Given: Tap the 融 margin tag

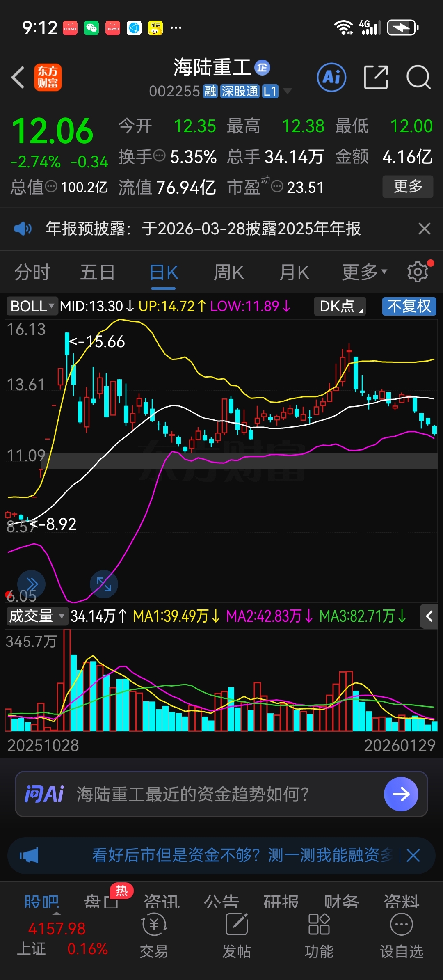Looking at the screenshot, I should click(210, 91).
